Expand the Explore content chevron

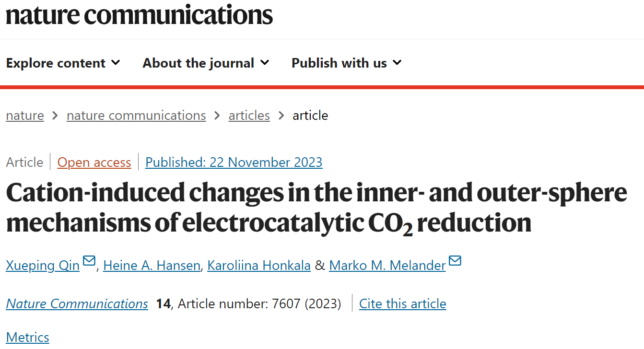point(116,62)
